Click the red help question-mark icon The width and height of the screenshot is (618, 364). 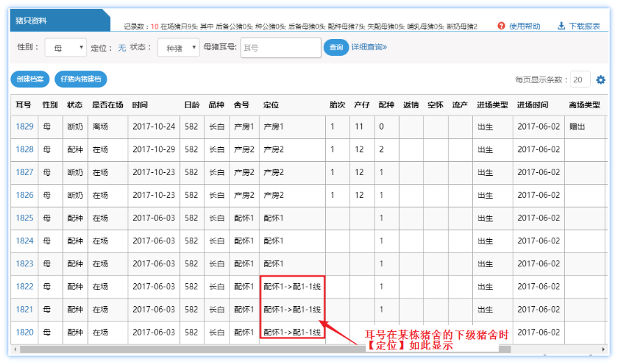pyautogui.click(x=501, y=26)
